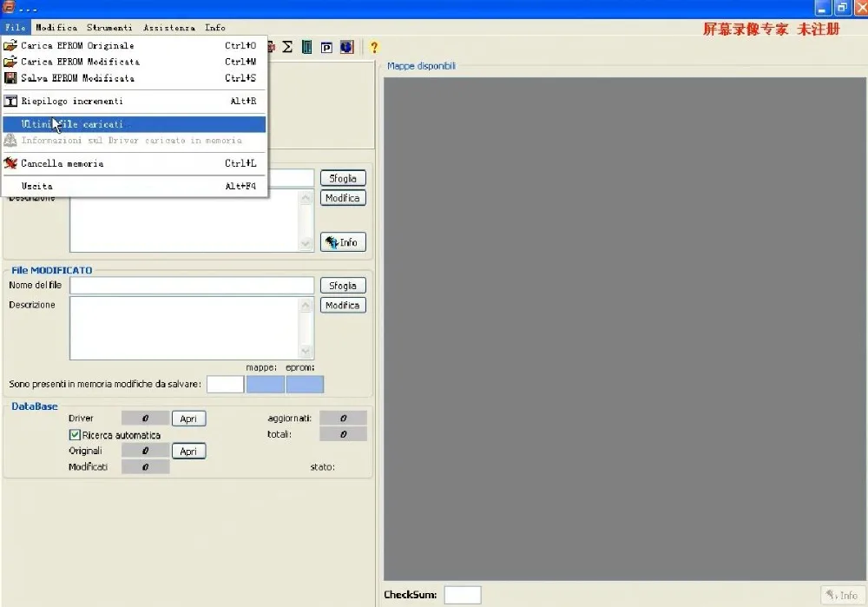The height and width of the screenshot is (607, 868).
Task: Choose Uscita to exit the program
Action: click(134, 186)
